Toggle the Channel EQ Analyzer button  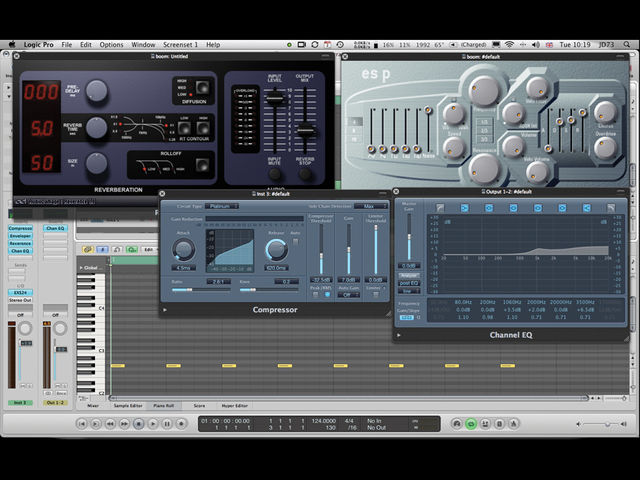point(409,276)
